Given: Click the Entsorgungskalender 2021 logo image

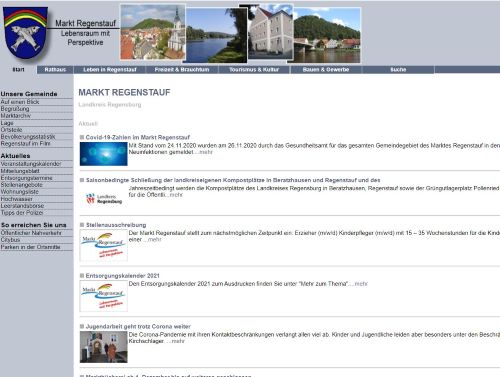Looking at the screenshot, I should (x=104, y=296).
